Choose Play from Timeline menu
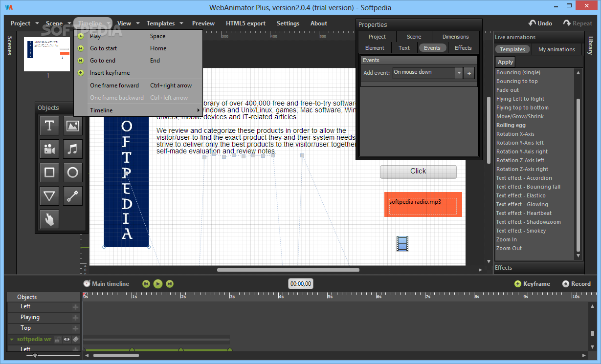Image resolution: width=601 pixels, height=364 pixels. pyautogui.click(x=138, y=36)
